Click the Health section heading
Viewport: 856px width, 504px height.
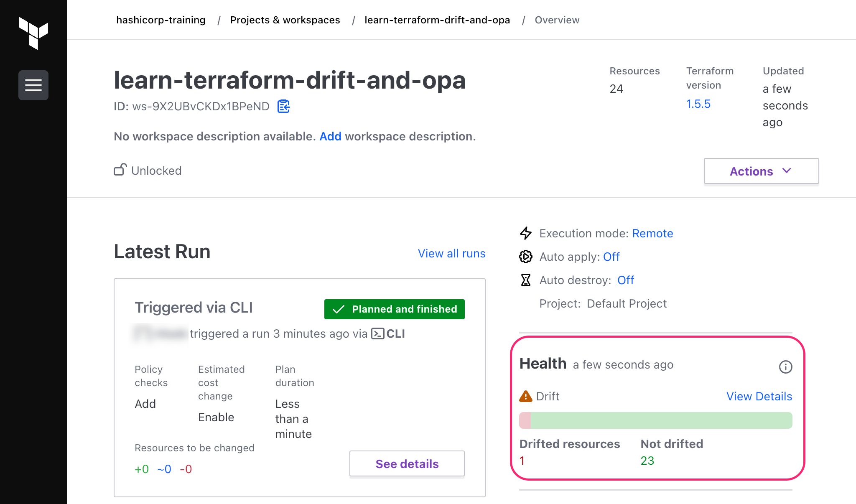[543, 364]
